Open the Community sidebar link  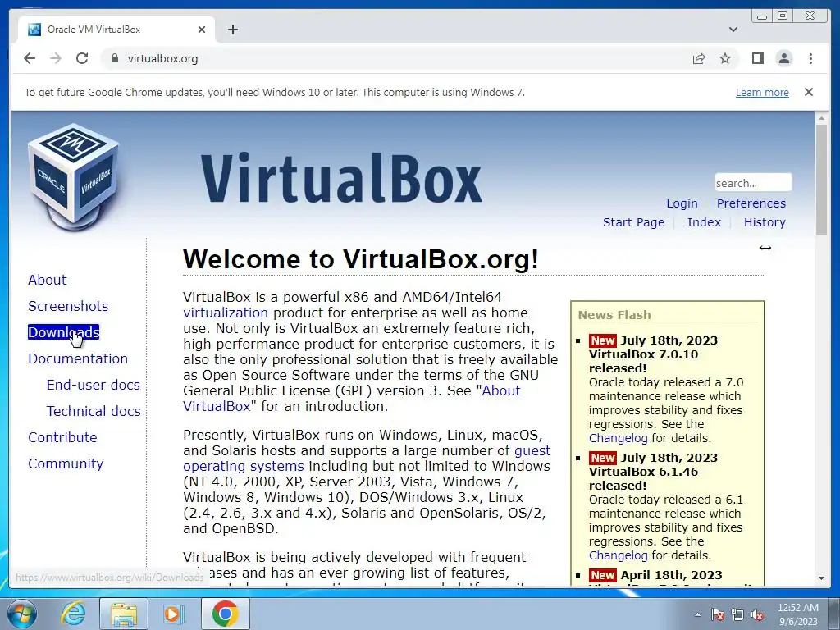tap(66, 463)
